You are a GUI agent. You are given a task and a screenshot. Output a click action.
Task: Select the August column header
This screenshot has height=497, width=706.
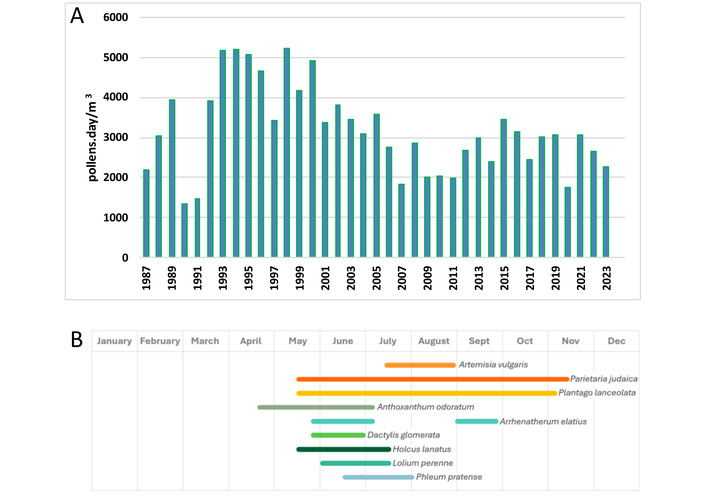click(433, 341)
